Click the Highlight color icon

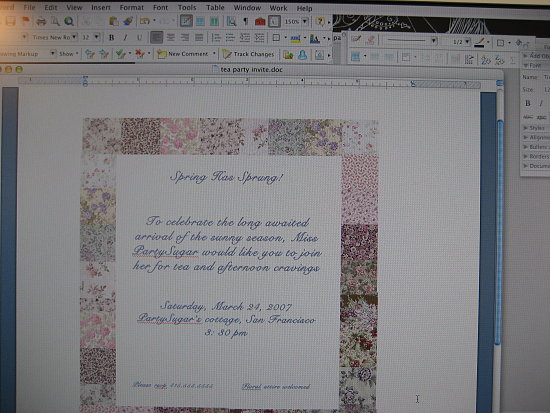click(x=296, y=38)
